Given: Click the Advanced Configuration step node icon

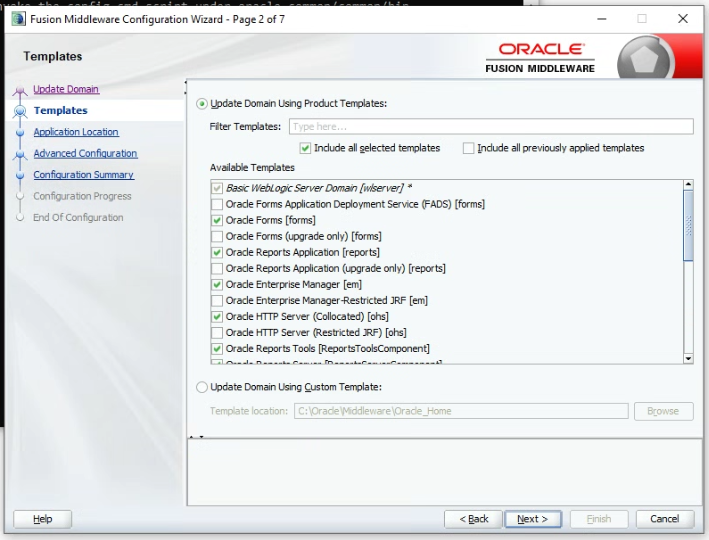Looking at the screenshot, I should coord(19,155).
